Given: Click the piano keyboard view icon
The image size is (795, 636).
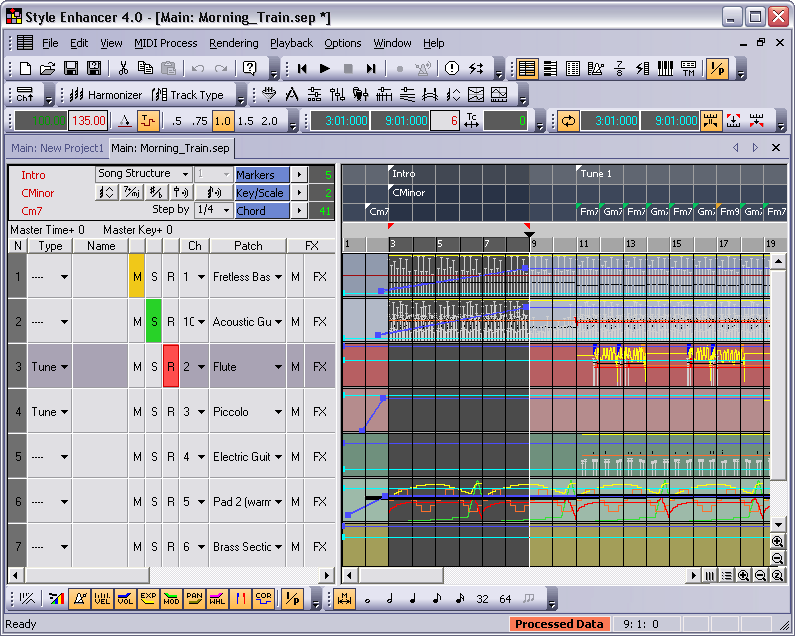Looking at the screenshot, I should (x=665, y=69).
